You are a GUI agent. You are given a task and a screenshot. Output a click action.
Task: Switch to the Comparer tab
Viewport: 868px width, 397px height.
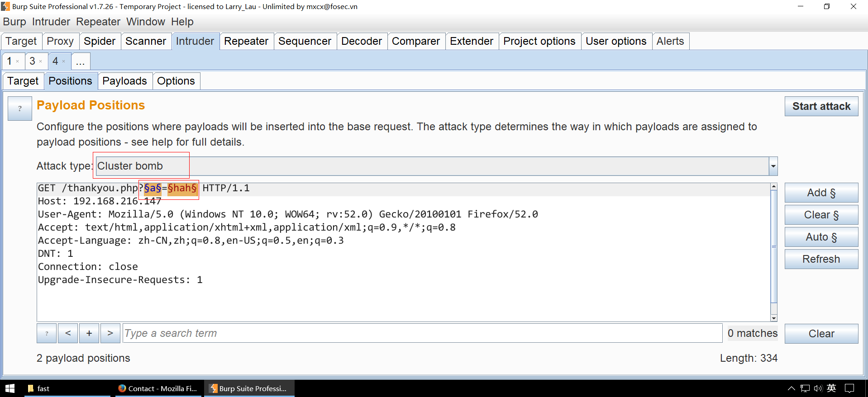pos(416,41)
